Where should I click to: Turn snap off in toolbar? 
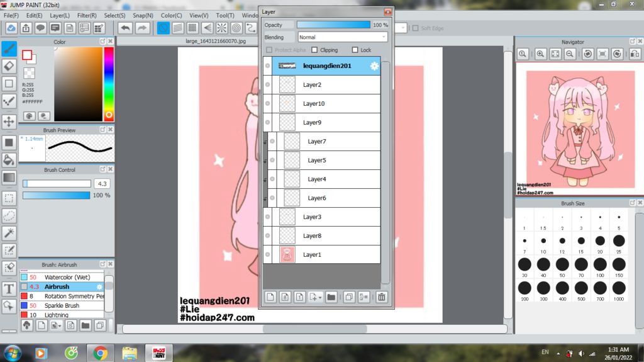(163, 28)
